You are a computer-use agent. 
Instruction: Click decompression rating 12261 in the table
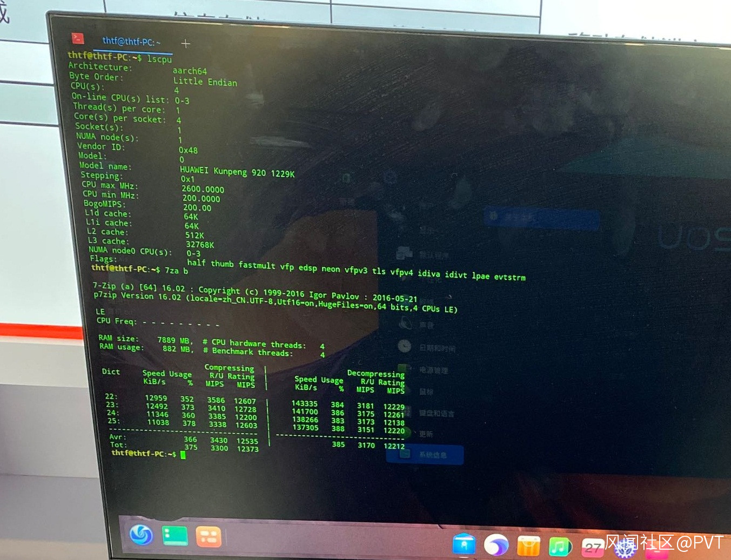pyautogui.click(x=394, y=415)
